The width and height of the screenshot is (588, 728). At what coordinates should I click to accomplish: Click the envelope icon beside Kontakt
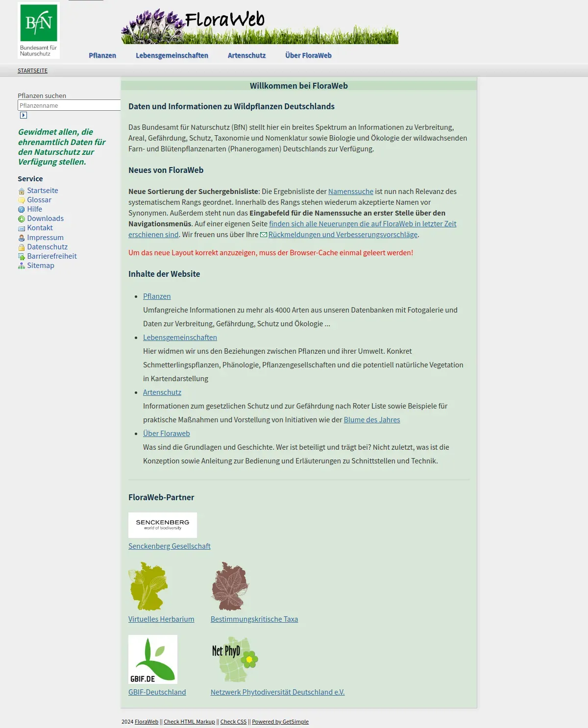(21, 228)
